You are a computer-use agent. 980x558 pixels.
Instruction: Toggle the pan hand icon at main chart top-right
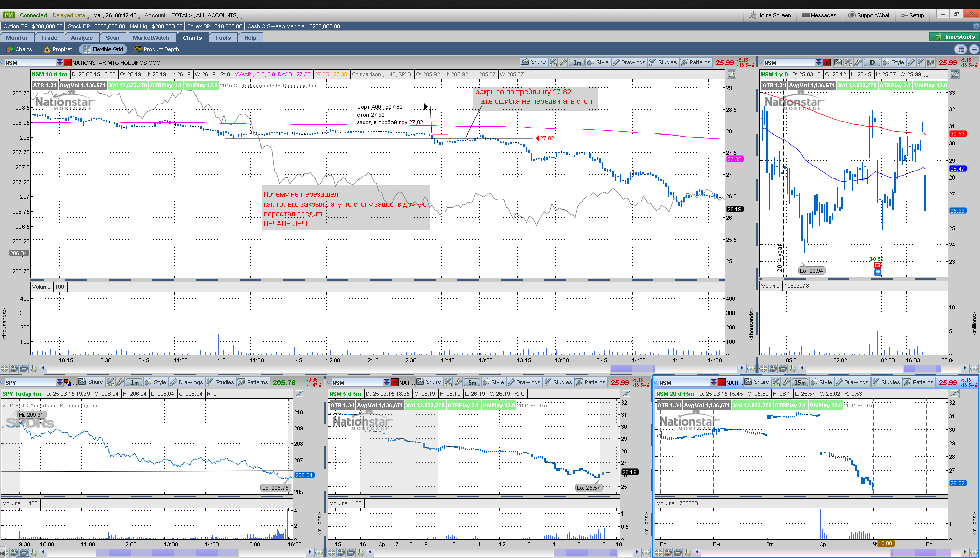(732, 75)
